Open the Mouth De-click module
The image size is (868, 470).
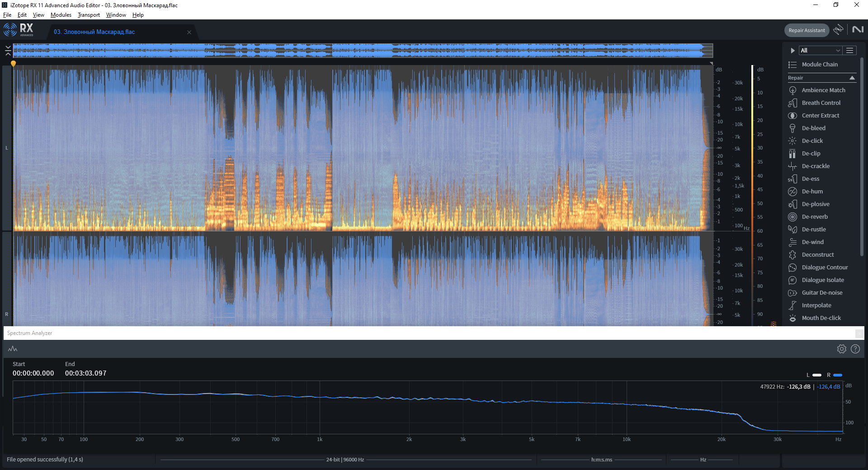point(822,318)
